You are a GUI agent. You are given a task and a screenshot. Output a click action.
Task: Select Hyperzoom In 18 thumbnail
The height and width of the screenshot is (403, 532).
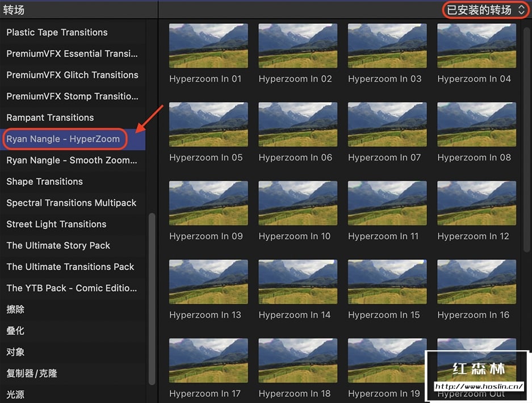coord(298,360)
